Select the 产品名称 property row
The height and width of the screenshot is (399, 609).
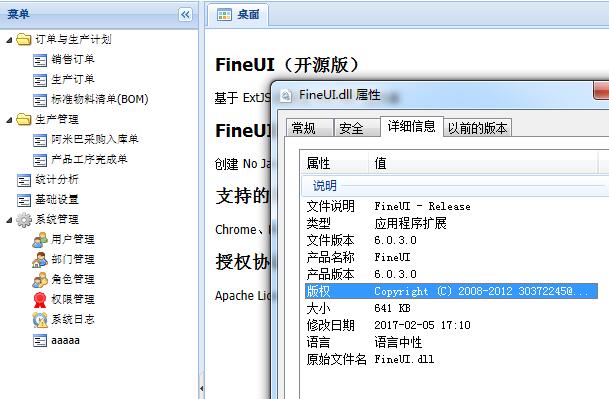coord(451,257)
